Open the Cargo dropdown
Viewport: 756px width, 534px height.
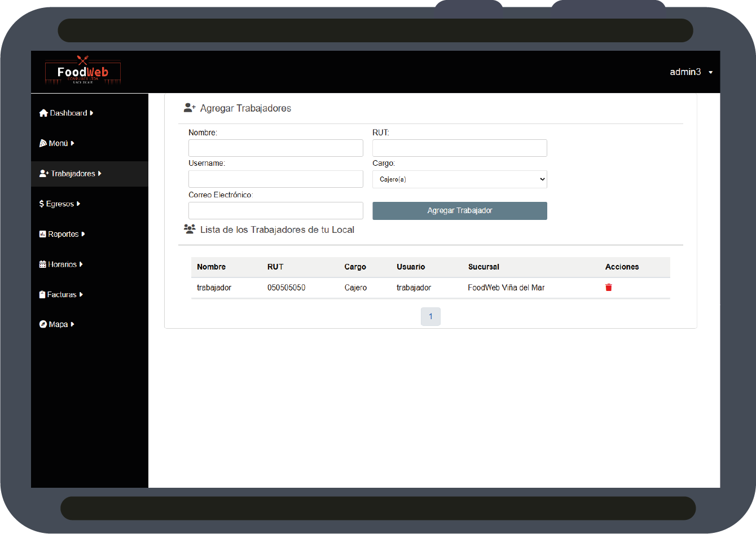459,179
